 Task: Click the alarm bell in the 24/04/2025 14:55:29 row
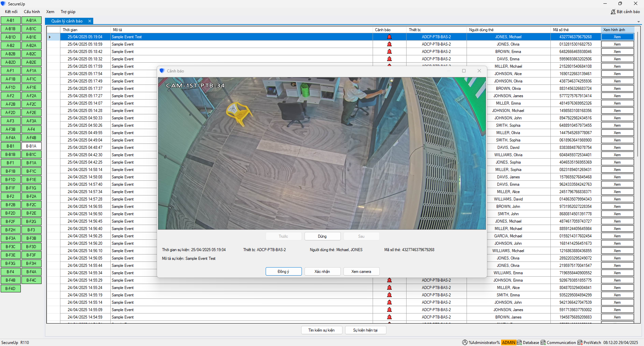389,280
